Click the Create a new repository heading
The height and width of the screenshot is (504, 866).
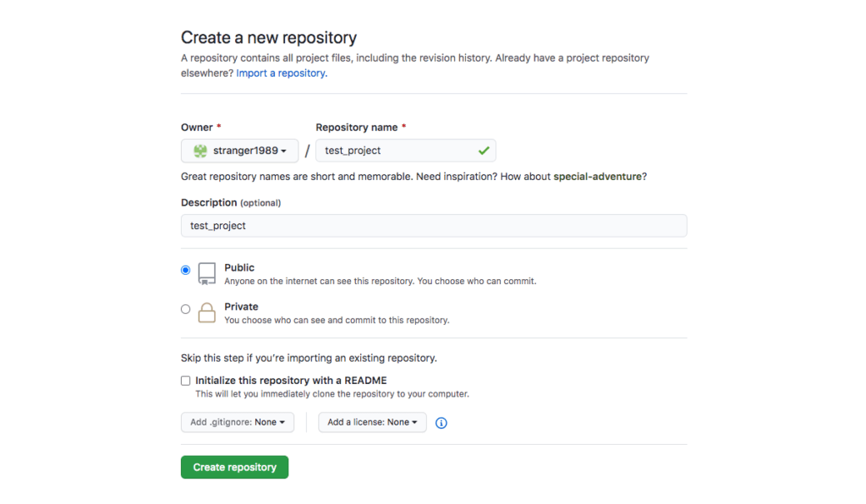click(269, 37)
